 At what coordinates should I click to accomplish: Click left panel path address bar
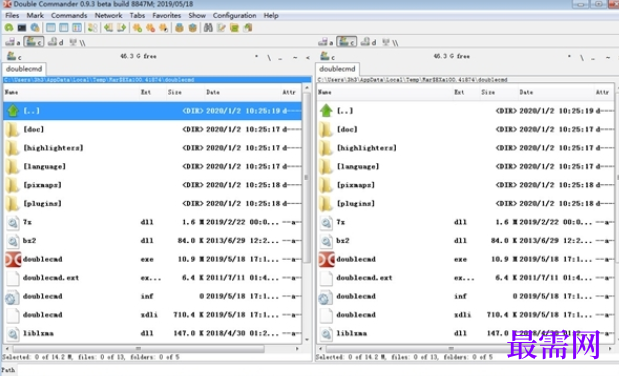pos(157,79)
